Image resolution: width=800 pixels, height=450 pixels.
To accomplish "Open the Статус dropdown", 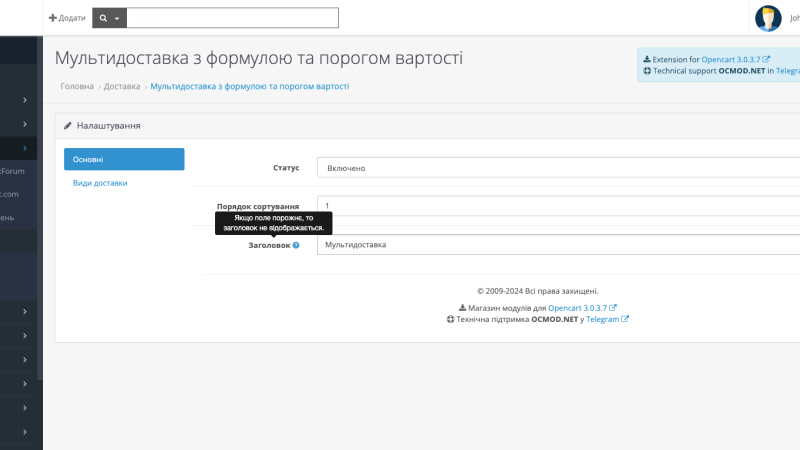I will [558, 168].
